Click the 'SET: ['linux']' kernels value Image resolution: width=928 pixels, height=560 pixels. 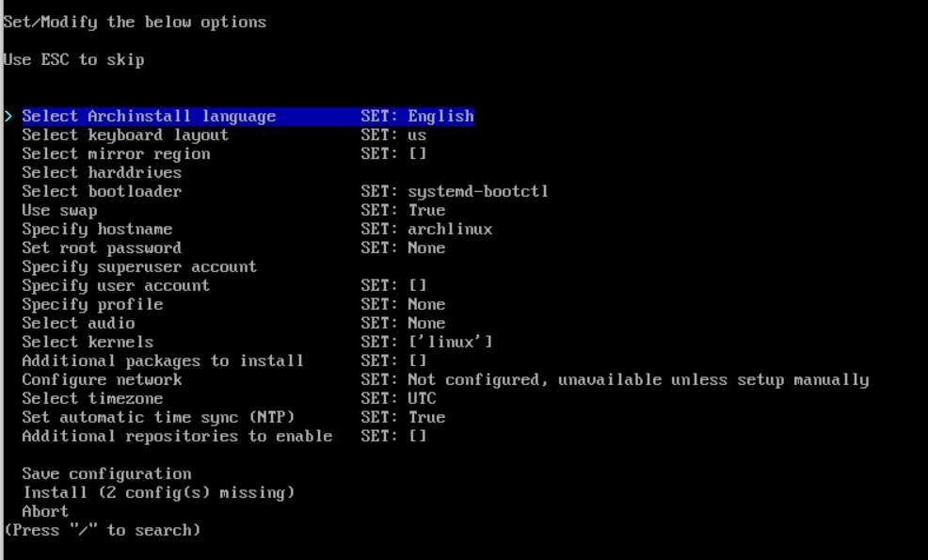pyautogui.click(x=426, y=343)
